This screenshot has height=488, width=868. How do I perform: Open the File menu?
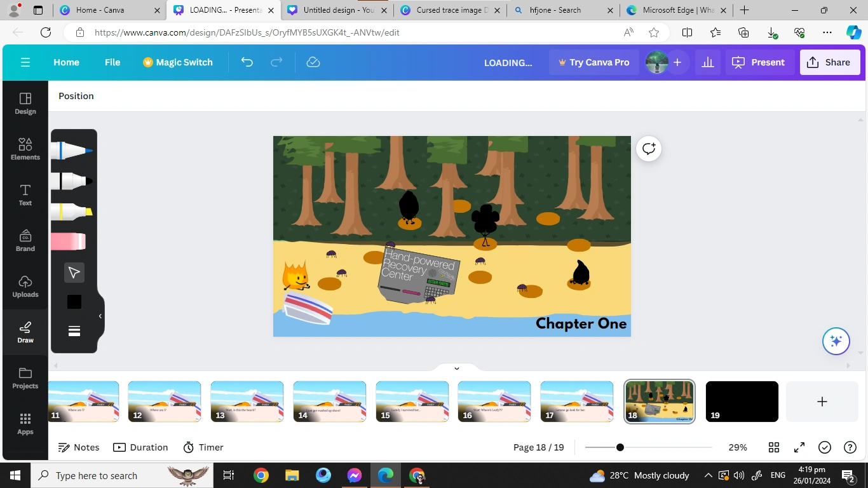pyautogui.click(x=112, y=62)
